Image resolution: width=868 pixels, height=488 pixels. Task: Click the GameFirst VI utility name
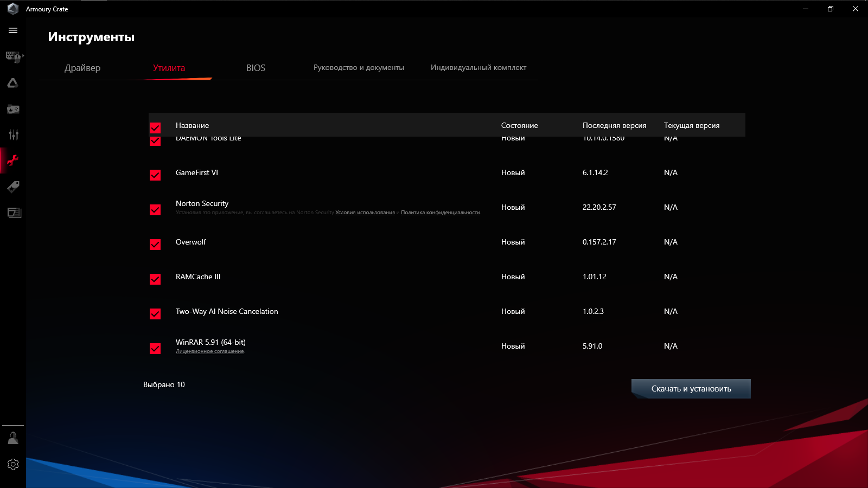pyautogui.click(x=197, y=172)
